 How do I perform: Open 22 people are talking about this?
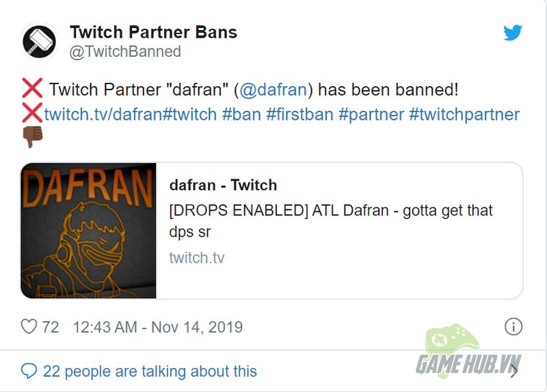[150, 371]
